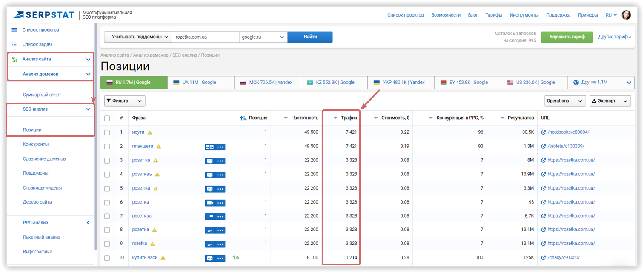The image size is (644, 273).
Task: Click the SERP feature icon in планшети row
Action: 209,147
